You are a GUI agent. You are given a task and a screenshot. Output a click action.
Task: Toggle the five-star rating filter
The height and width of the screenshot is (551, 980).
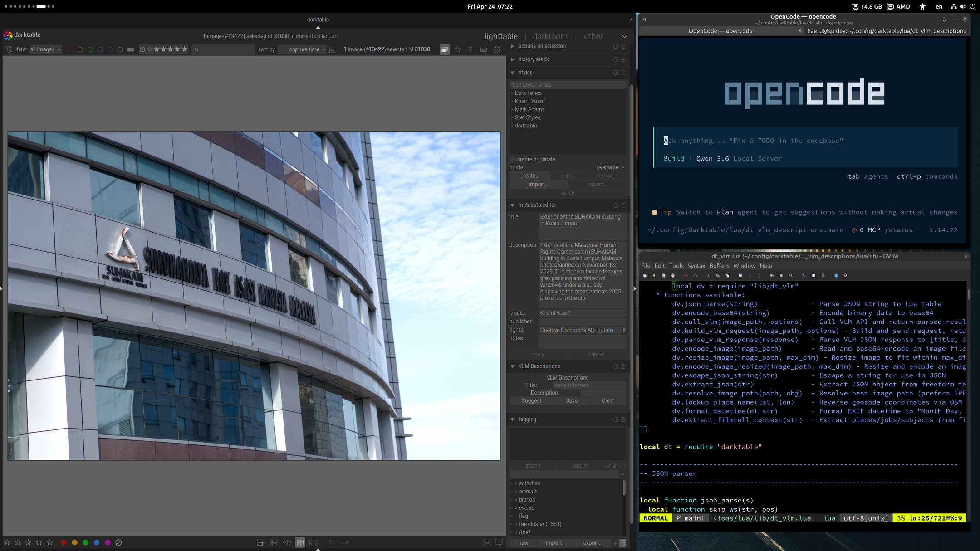[184, 49]
